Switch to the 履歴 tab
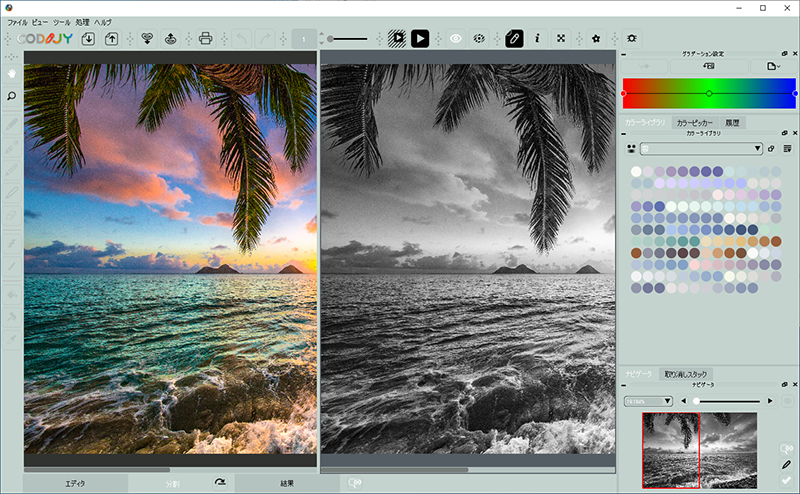This screenshot has width=800, height=494. coord(732,122)
